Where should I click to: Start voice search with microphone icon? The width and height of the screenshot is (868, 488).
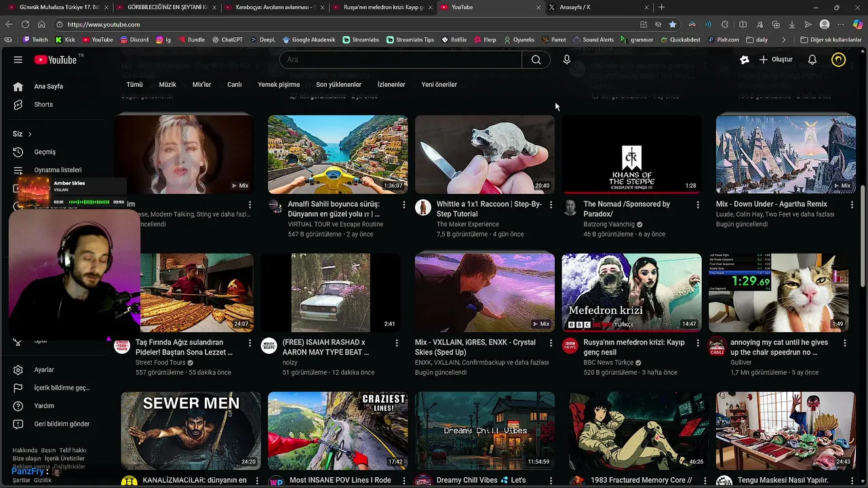[x=567, y=60]
